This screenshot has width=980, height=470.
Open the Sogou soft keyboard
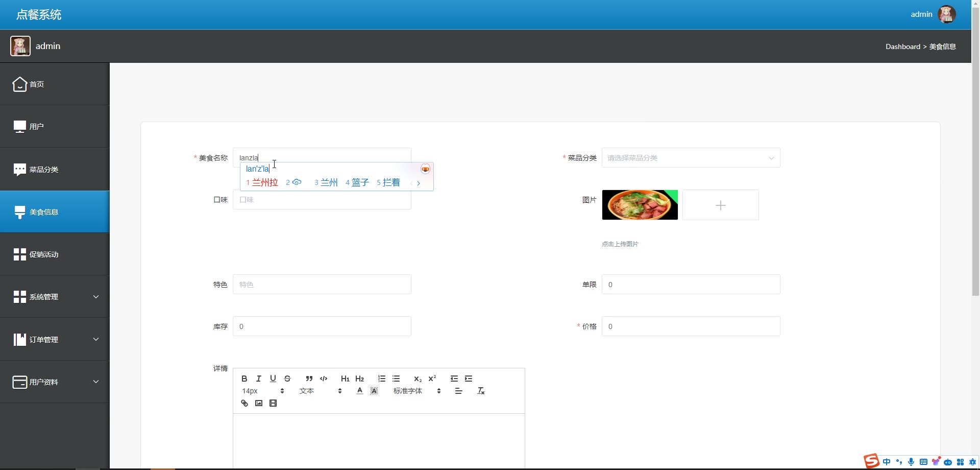(x=923, y=462)
